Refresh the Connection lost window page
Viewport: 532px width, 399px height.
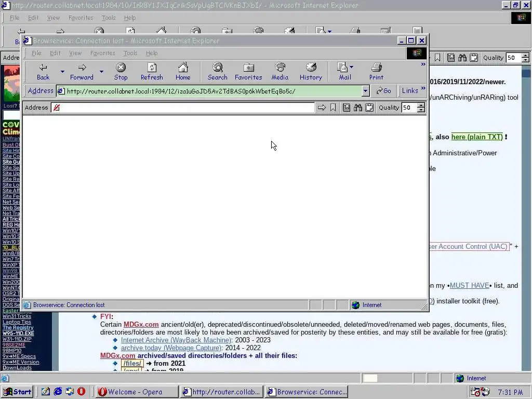point(152,72)
